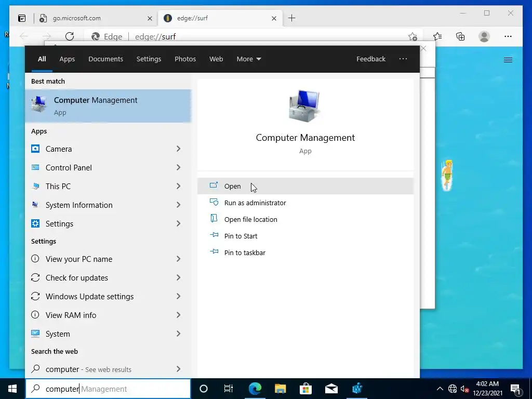Click the View RAM info icon

click(x=35, y=314)
